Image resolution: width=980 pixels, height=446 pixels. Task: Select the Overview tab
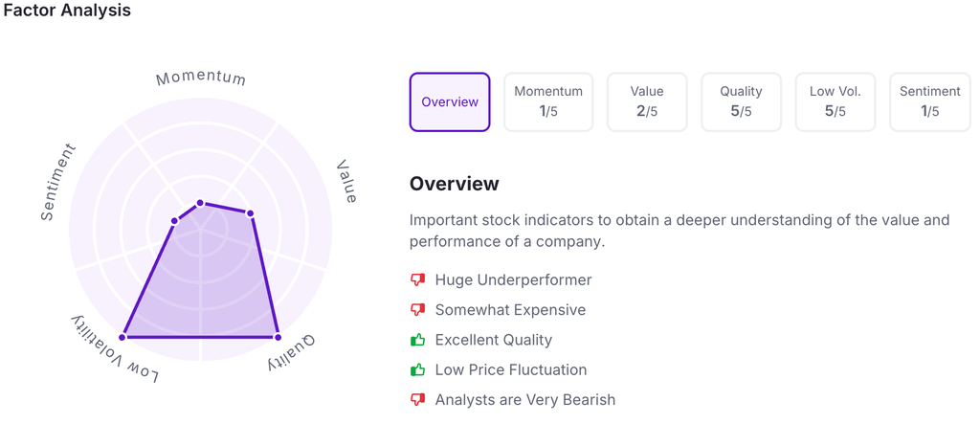450,101
